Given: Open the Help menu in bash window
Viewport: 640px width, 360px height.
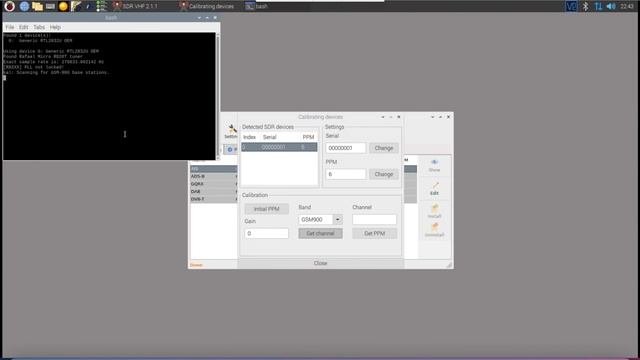Looking at the screenshot, I should point(55,27).
